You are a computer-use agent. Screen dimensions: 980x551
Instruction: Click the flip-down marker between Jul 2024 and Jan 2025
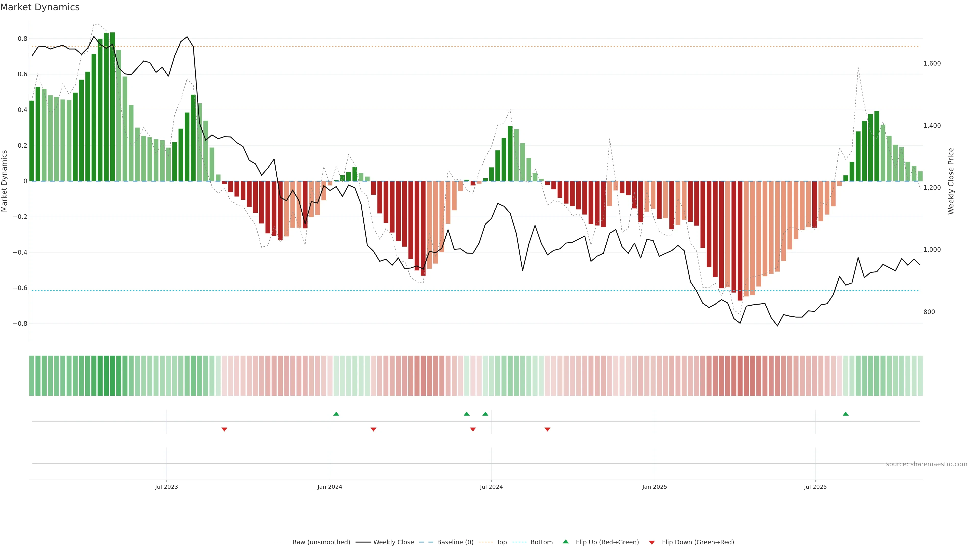pyautogui.click(x=547, y=429)
